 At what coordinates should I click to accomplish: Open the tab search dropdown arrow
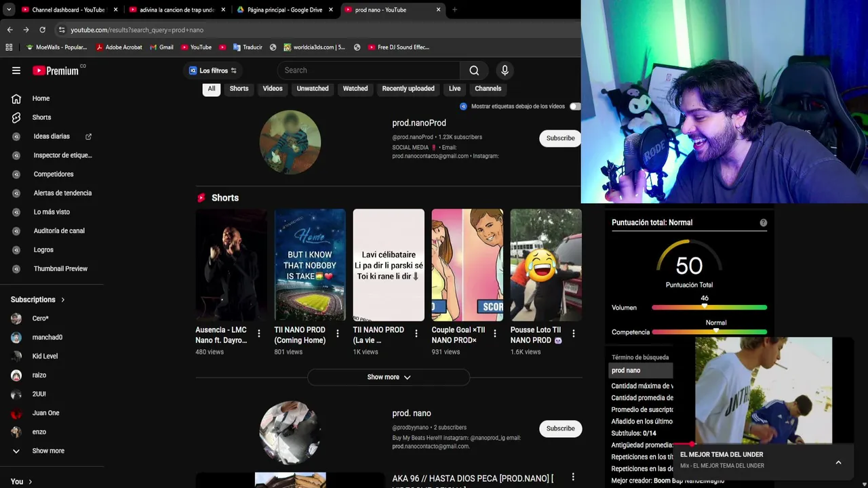pyautogui.click(x=8, y=9)
